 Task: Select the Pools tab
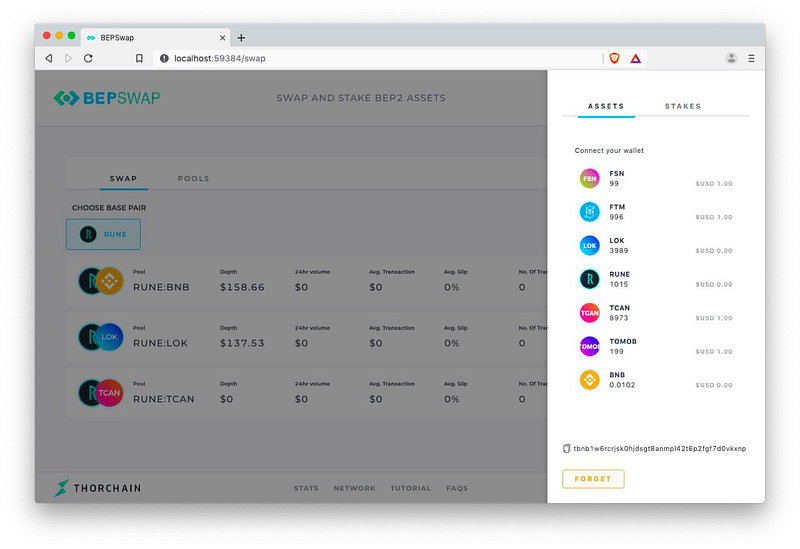[193, 179]
